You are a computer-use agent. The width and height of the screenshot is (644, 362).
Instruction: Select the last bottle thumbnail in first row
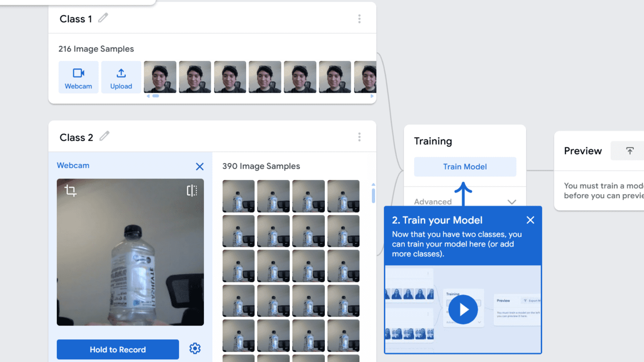click(344, 196)
